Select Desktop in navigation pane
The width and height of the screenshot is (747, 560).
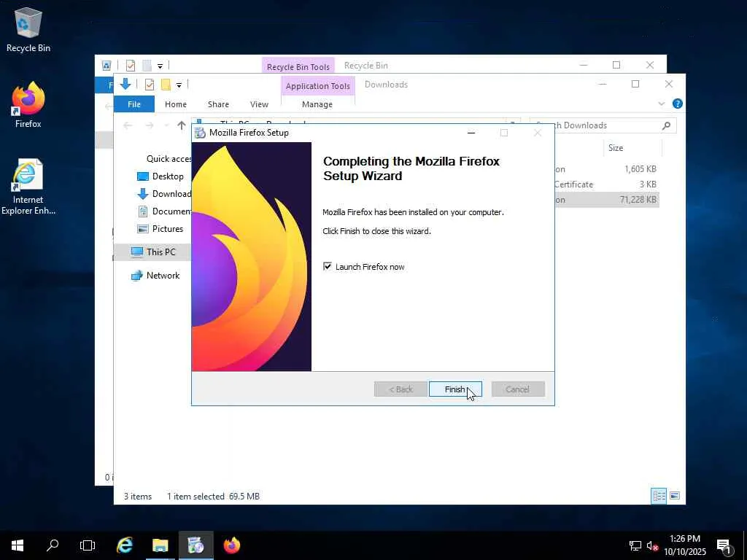pyautogui.click(x=160, y=176)
